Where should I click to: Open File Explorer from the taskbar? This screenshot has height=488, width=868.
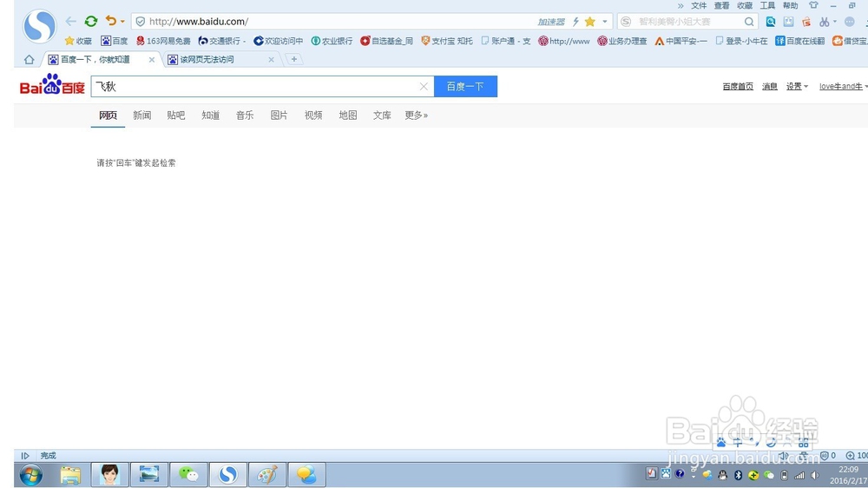pos(70,475)
